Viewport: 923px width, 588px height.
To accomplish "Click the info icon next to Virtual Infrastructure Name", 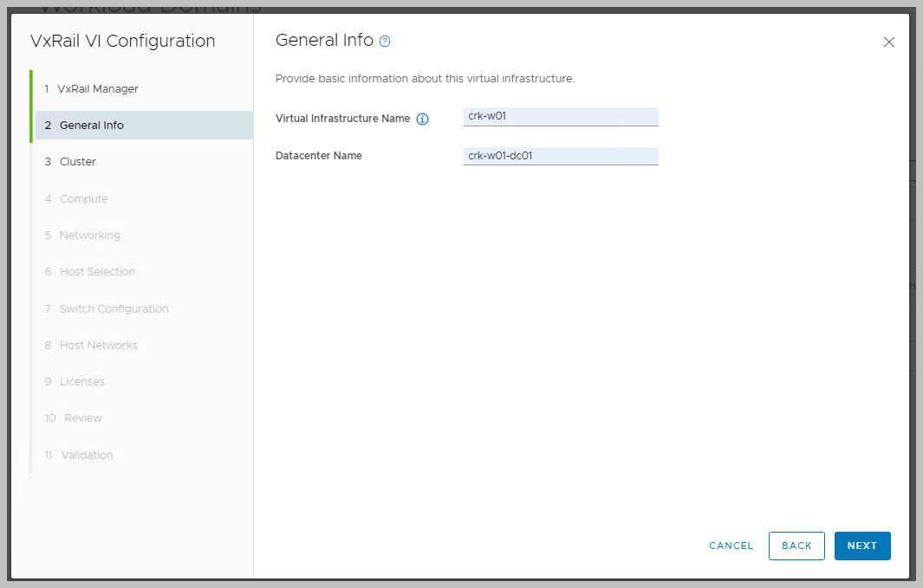I will [x=423, y=120].
